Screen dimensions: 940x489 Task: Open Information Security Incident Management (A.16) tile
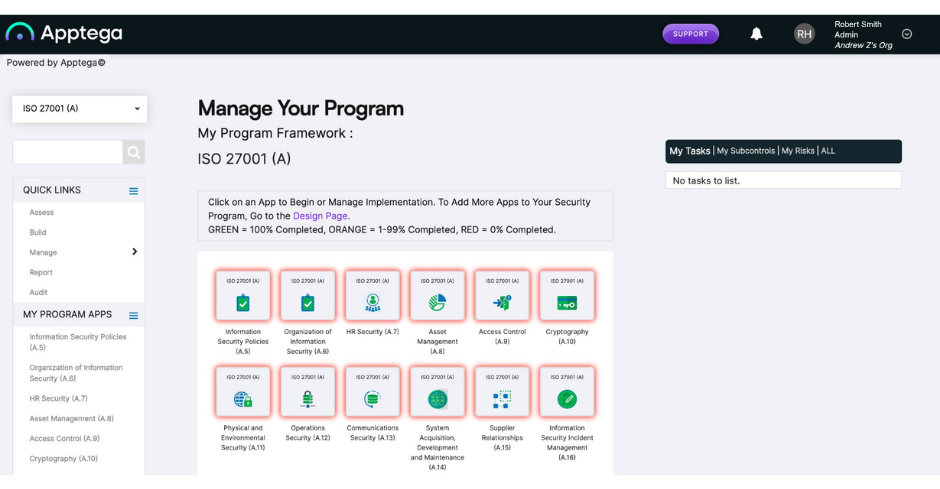[567, 391]
